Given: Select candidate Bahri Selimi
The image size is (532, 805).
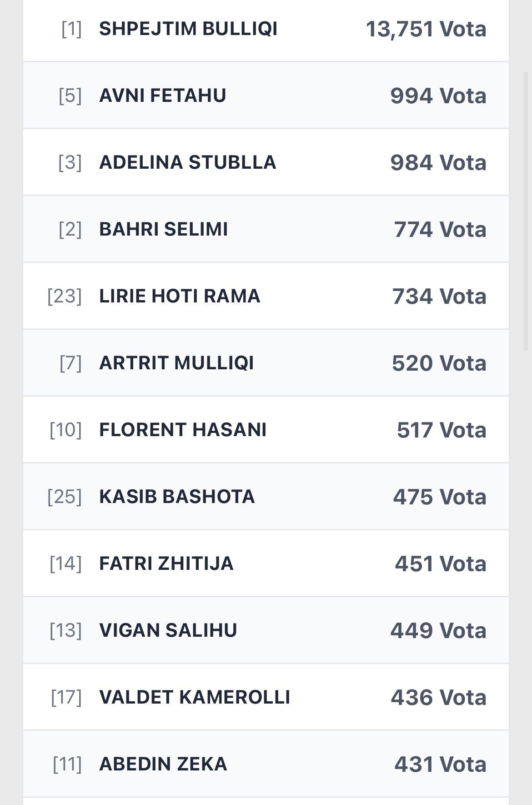Looking at the screenshot, I should pyautogui.click(x=163, y=230).
